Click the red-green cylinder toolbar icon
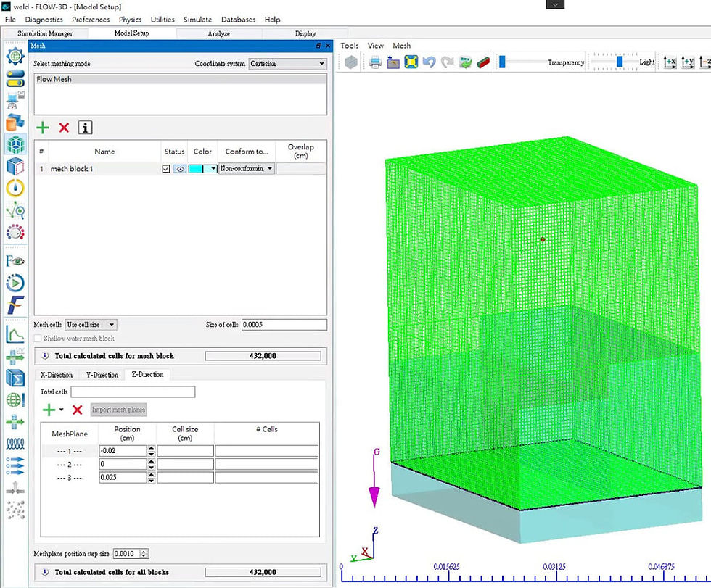Viewport: 711px width, 588px height. click(483, 62)
